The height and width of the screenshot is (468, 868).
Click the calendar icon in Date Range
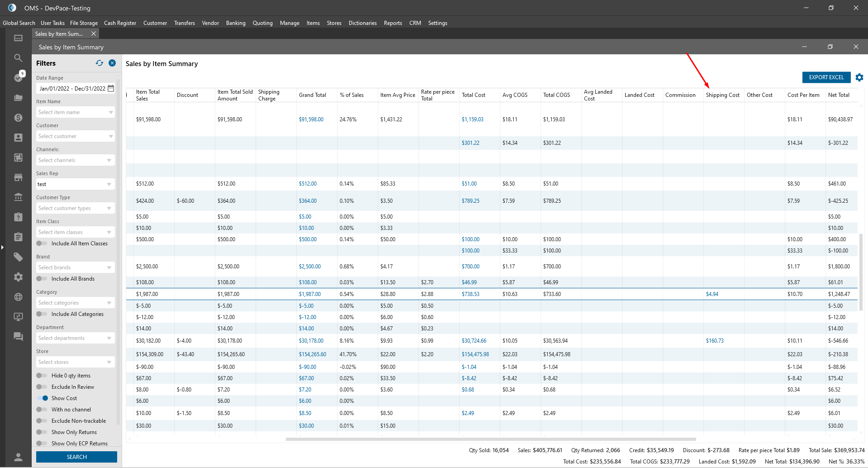pyautogui.click(x=111, y=89)
